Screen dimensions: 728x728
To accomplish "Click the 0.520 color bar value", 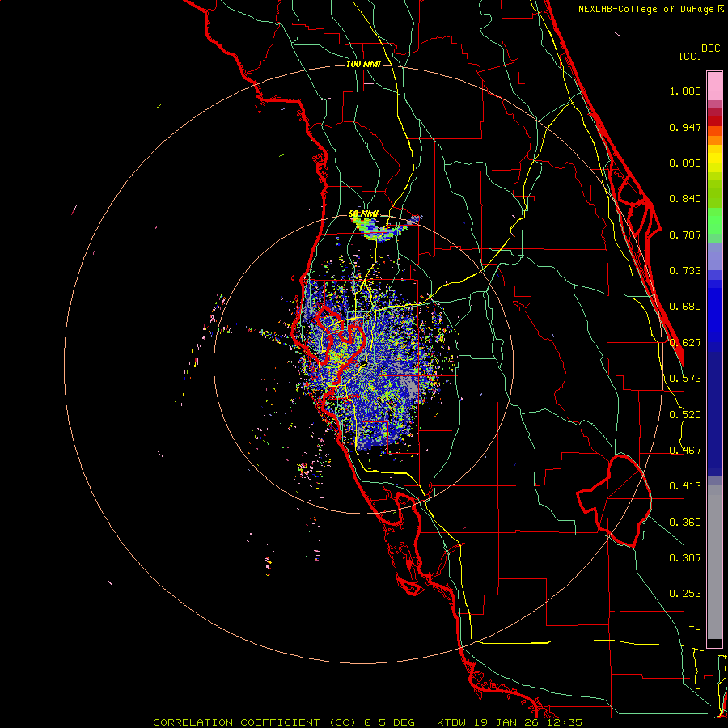I will click(x=685, y=415).
